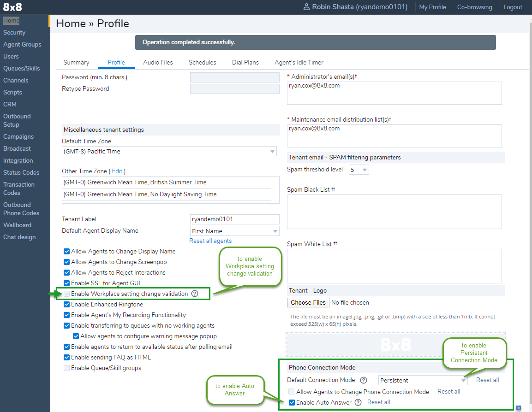Image resolution: width=532 pixels, height=412 pixels.
Task: Open Security in sidebar menu
Action: 14,33
